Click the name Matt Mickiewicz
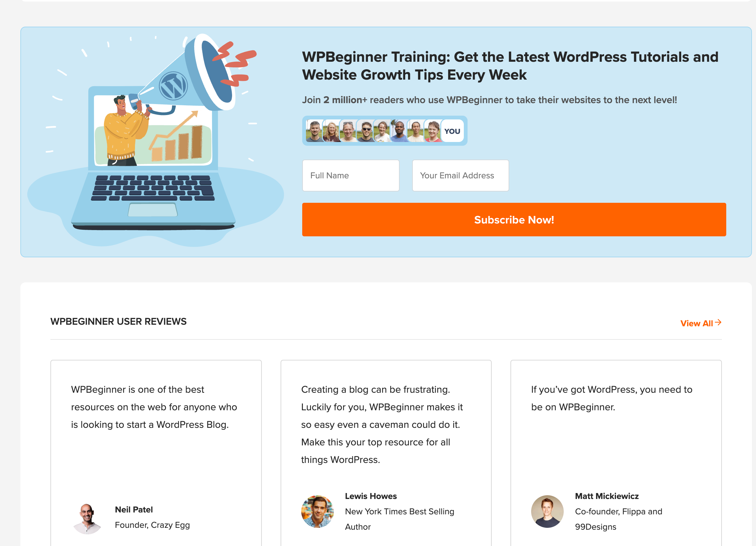Viewport: 756px width, 546px height. [607, 496]
